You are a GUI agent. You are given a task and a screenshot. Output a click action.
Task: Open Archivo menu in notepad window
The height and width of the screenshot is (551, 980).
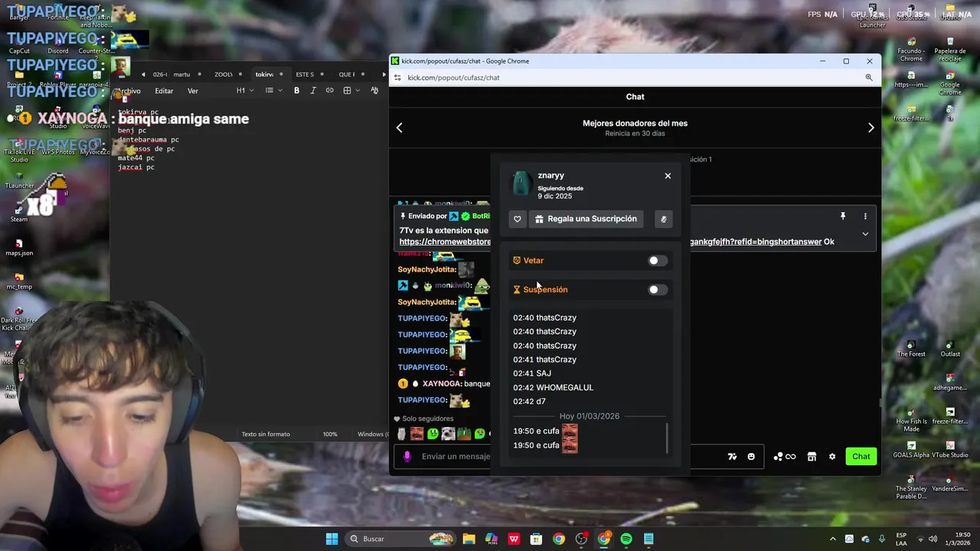pyautogui.click(x=129, y=91)
